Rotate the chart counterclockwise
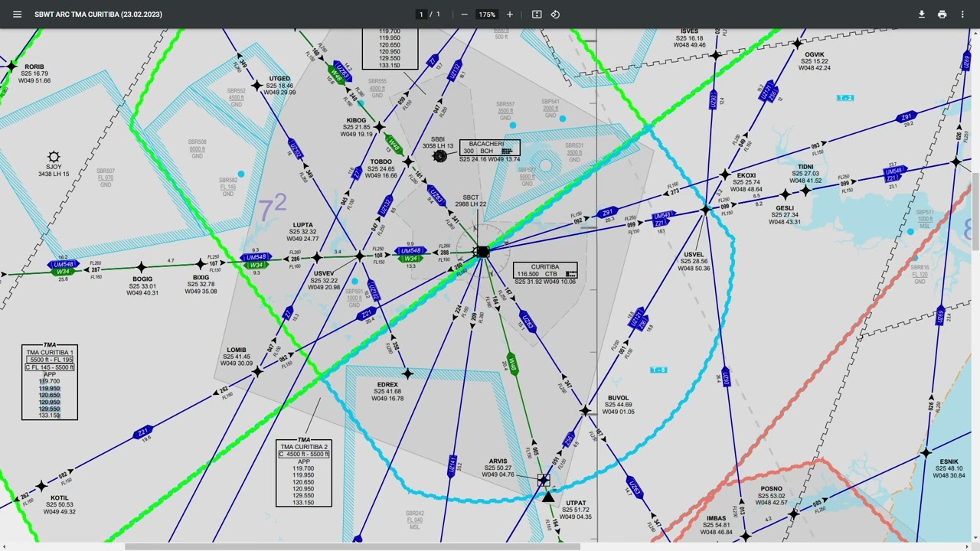The height and width of the screenshot is (551, 980). [x=555, y=15]
